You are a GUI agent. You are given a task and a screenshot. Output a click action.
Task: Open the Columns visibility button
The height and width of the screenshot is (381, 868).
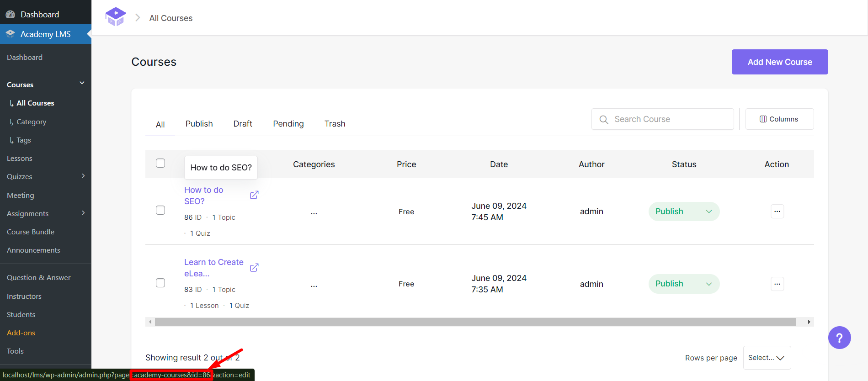point(779,119)
